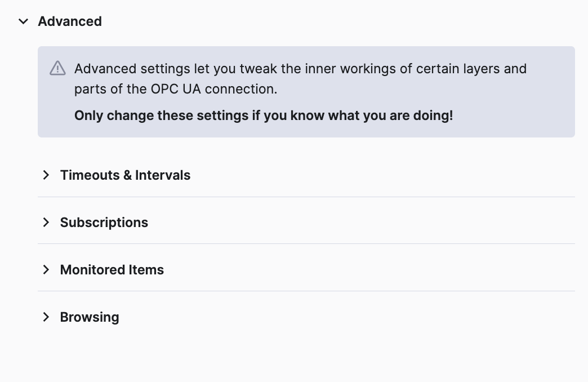Click the bold 'Only change these settings' warning
Viewport: 588px width, 382px height.
(x=264, y=116)
